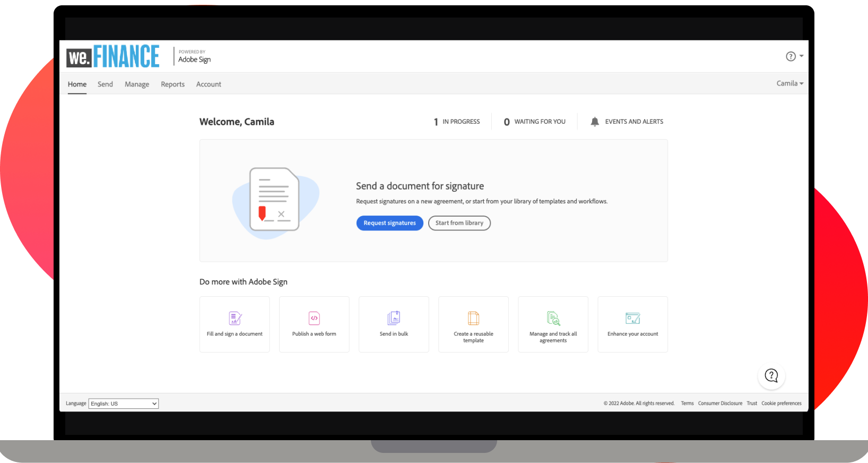Screen dimensions: 868x463
Task: Open the help question mark menu
Action: tap(791, 56)
